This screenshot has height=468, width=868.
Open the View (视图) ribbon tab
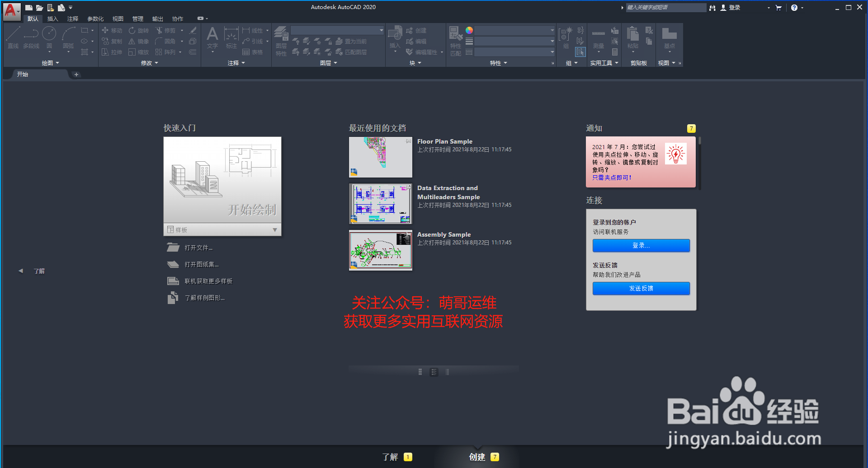(x=118, y=19)
